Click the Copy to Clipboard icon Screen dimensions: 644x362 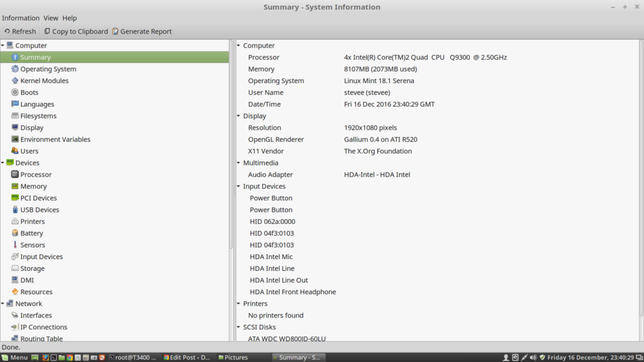pyautogui.click(x=47, y=31)
